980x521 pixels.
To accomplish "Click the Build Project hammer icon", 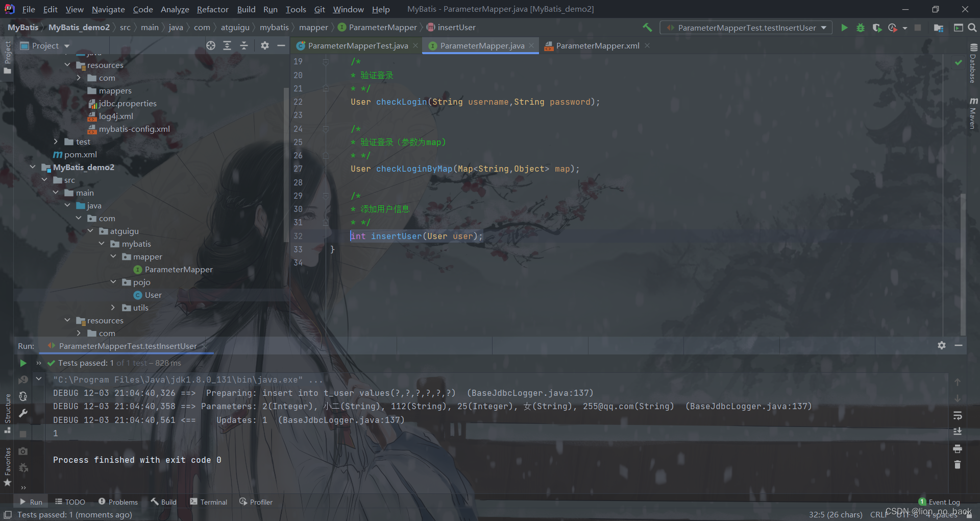I will 647,28.
